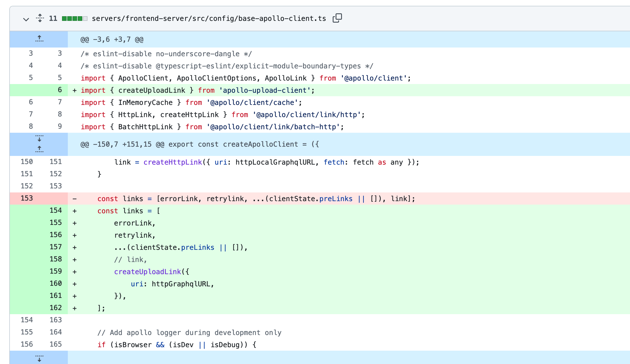
Task: Click '...(clientState.preLinks || []),' on line 157
Action: 181,247
